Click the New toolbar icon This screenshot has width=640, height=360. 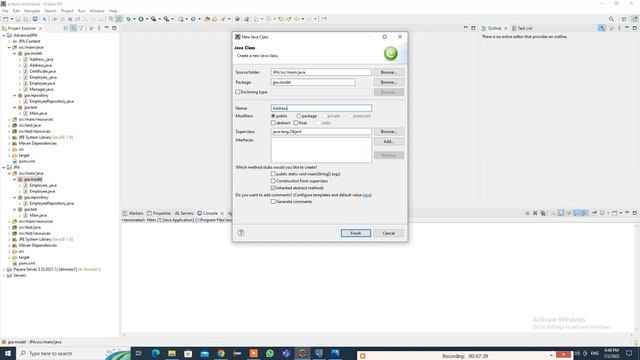(6, 19)
